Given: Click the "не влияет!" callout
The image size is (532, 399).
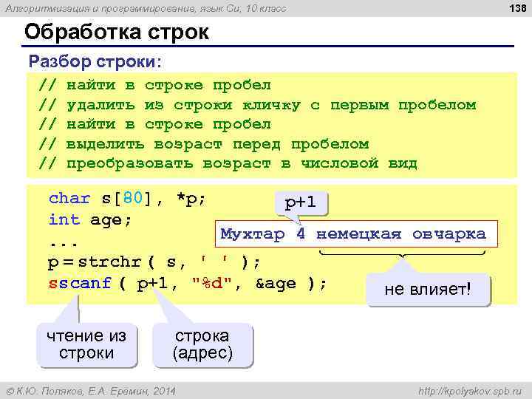Looking at the screenshot, I should (428, 290).
